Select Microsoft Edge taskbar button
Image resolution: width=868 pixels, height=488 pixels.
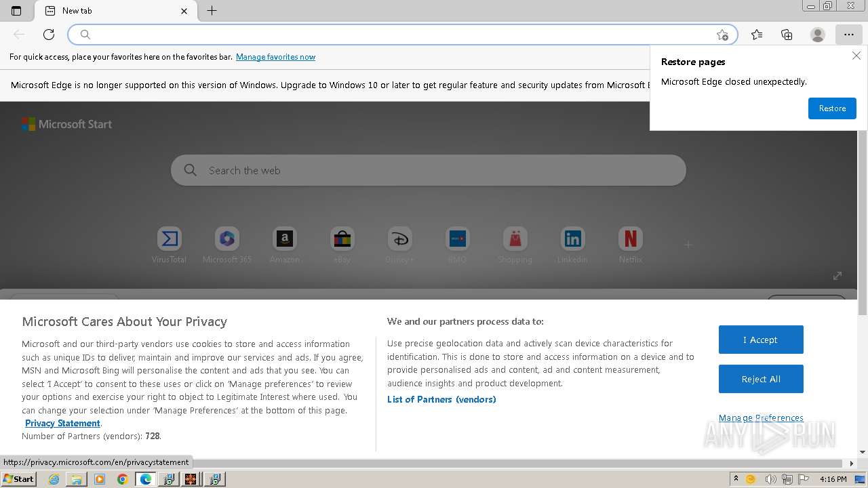(146, 479)
